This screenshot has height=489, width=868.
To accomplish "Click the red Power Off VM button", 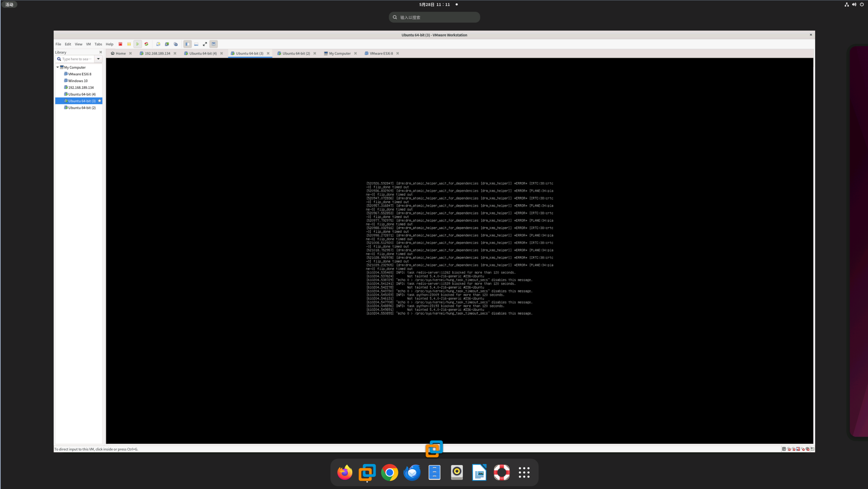I will [x=120, y=44].
